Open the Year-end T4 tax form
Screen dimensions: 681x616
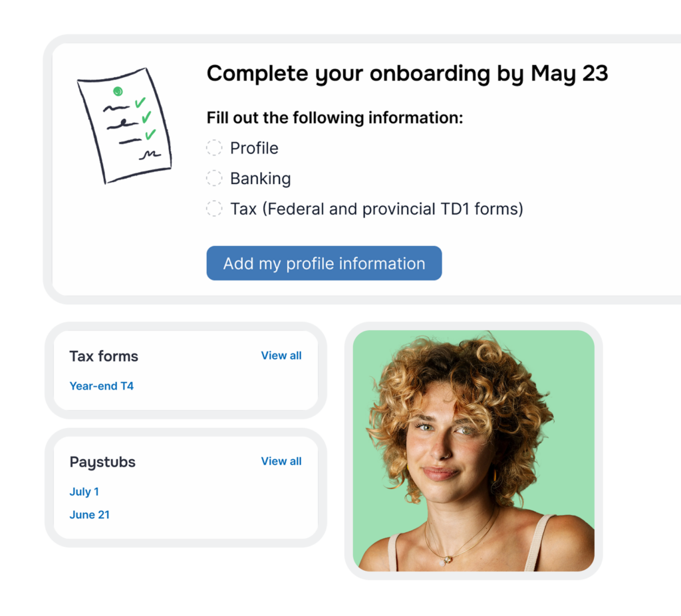coord(102,386)
